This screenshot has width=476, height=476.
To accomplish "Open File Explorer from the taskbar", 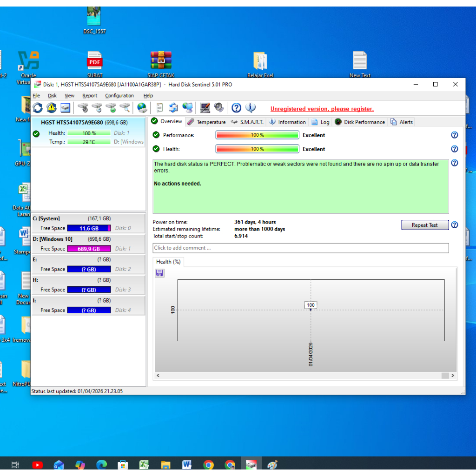I will 165,465.
